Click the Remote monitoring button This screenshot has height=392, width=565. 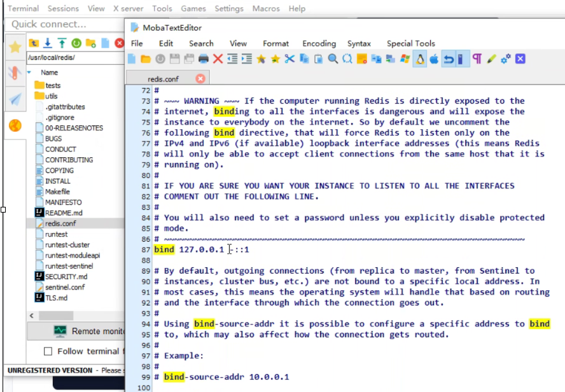point(76,331)
